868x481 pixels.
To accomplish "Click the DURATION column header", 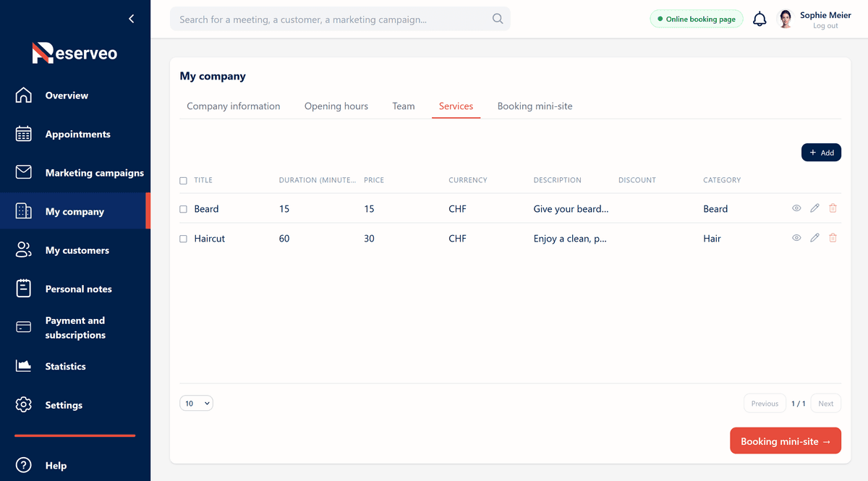I will [x=317, y=180].
